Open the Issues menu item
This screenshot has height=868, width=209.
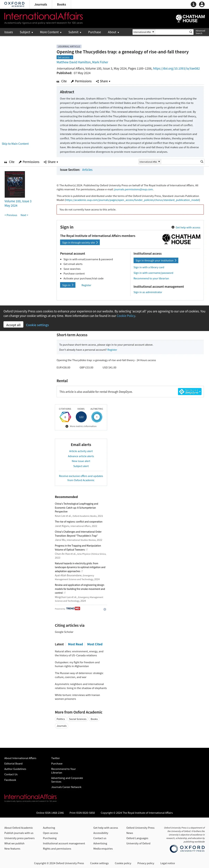(8, 32)
